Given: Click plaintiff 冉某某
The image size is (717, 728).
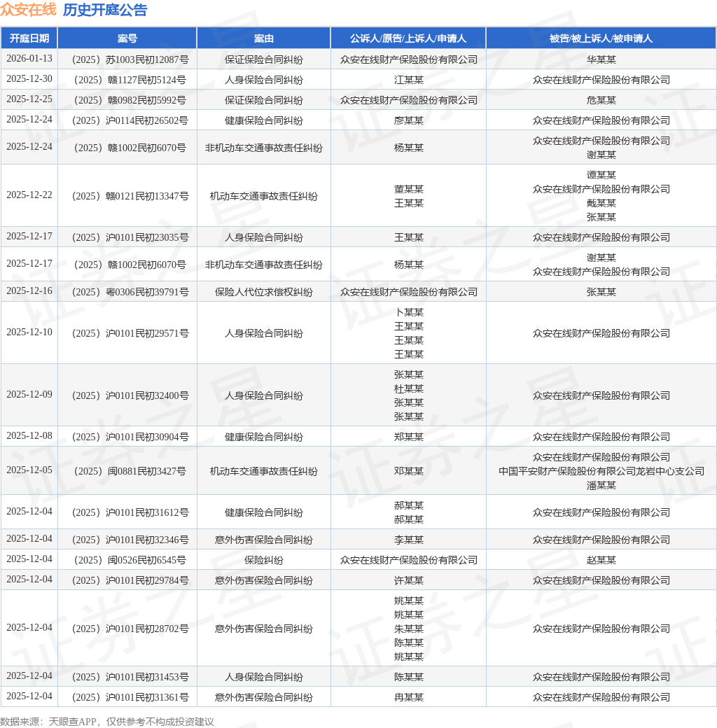Looking at the screenshot, I should point(409,697).
